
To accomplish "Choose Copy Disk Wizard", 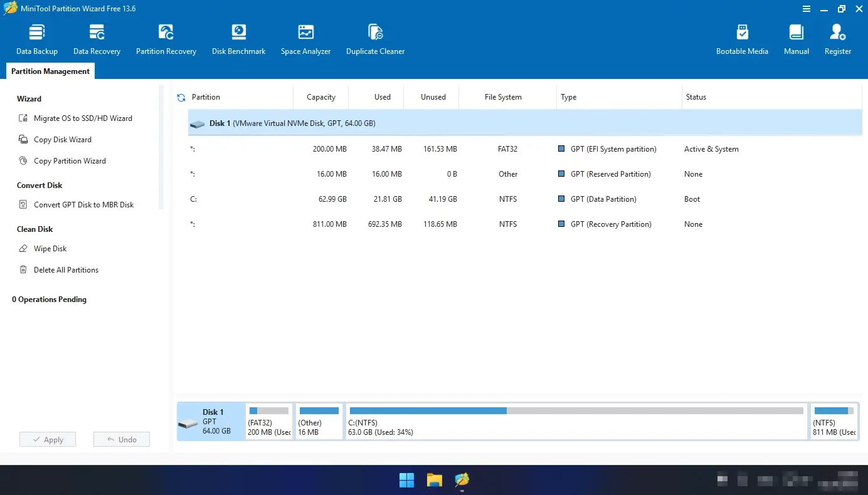I will [x=63, y=140].
